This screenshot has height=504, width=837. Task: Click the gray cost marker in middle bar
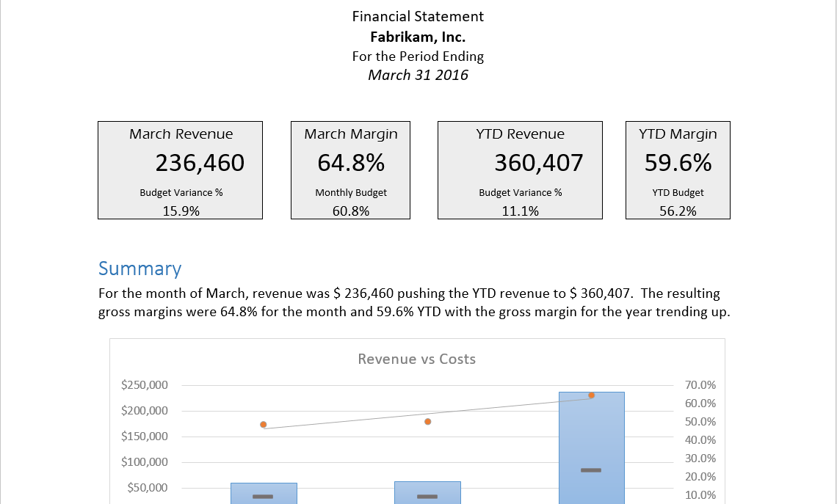coord(427,497)
